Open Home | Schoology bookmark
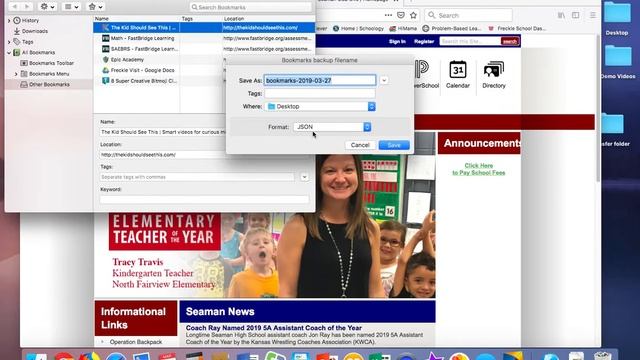This screenshot has width=640, height=360. click(x=358, y=29)
